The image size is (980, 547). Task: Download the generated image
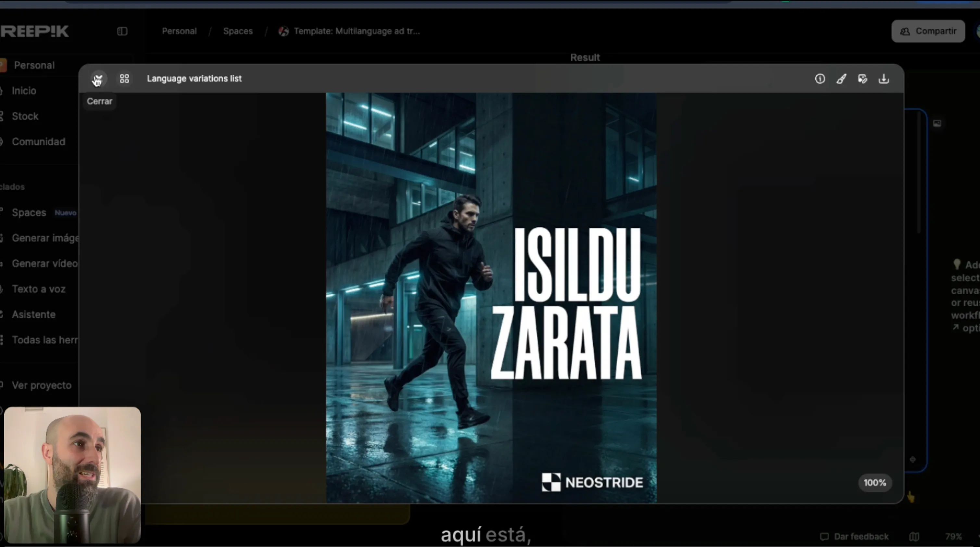[x=884, y=79]
